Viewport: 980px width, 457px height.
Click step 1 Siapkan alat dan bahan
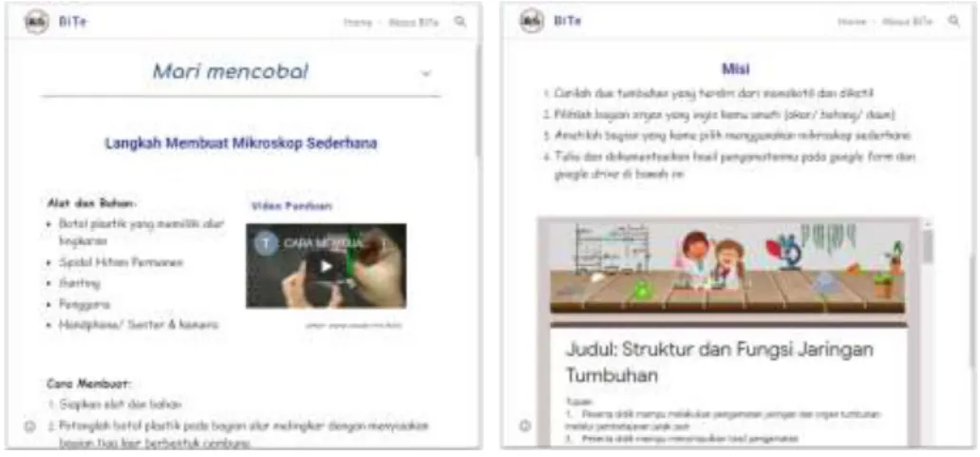coord(121,405)
